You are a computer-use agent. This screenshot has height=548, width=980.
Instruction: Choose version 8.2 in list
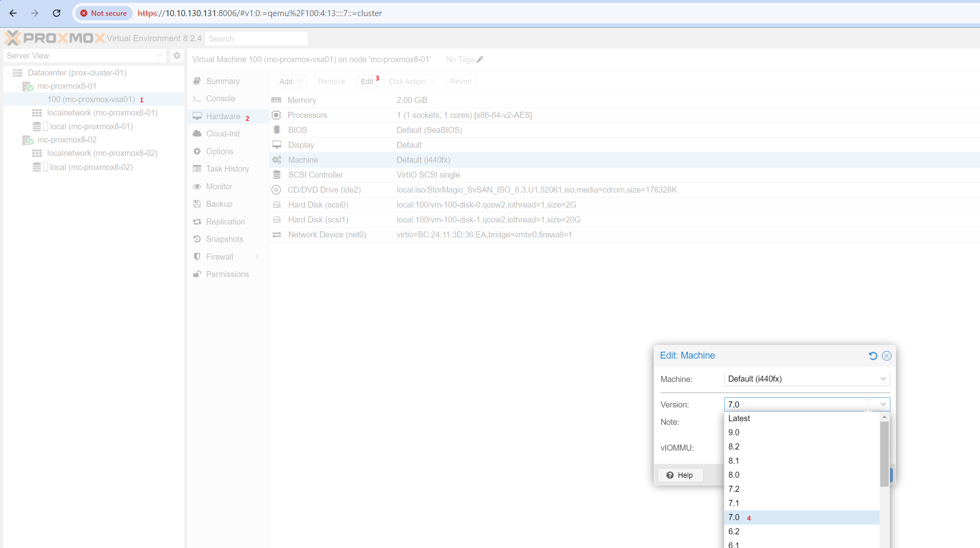[802, 447]
